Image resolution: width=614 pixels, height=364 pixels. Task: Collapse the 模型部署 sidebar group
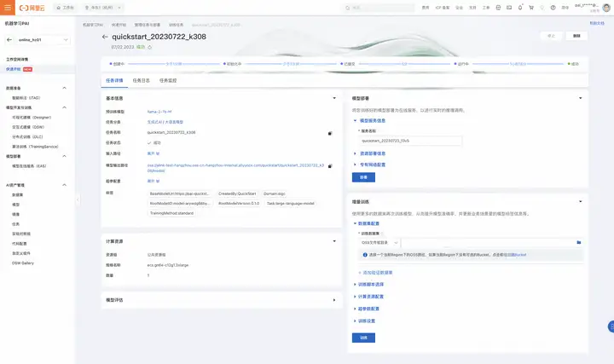tap(65, 156)
